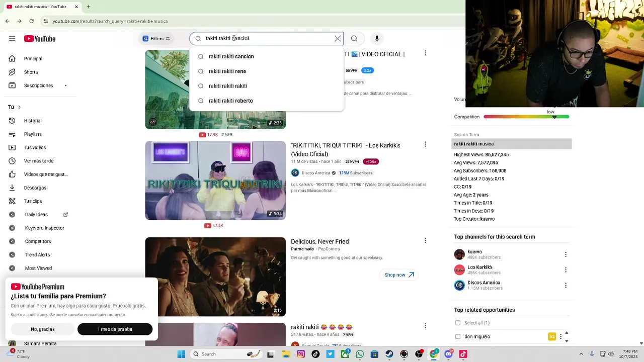Open the YouTube hamburger guide menu

click(x=12, y=39)
